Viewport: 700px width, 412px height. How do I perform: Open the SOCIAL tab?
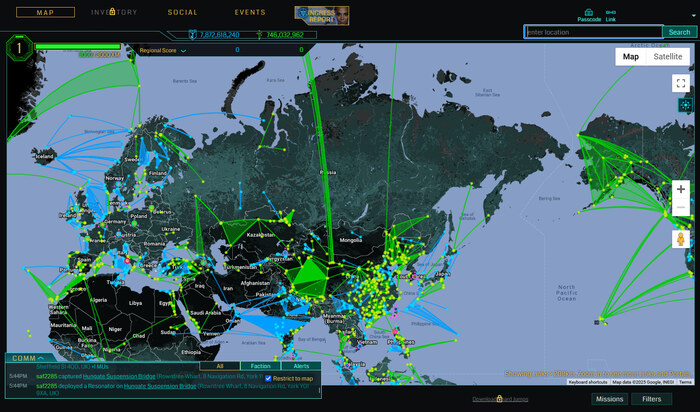point(182,12)
